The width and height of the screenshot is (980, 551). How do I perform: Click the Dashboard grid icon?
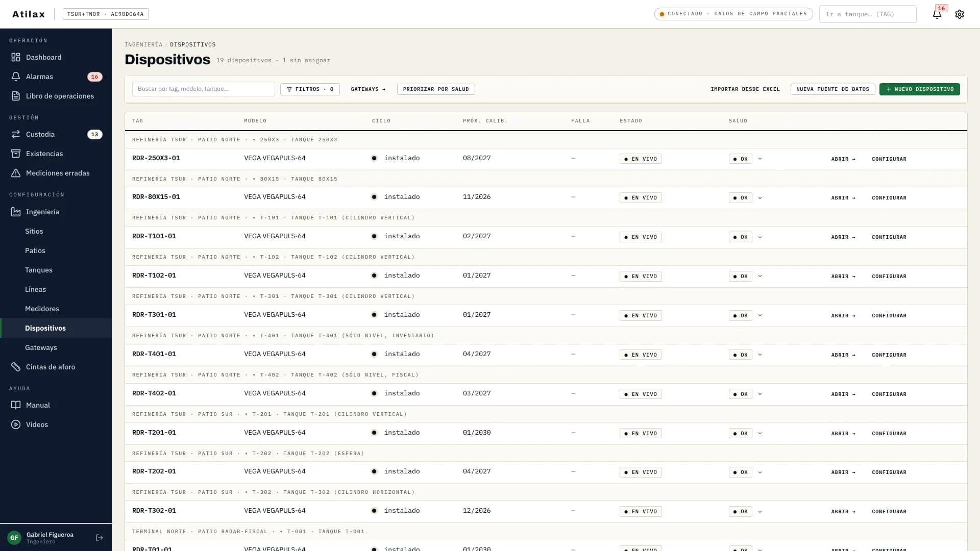(16, 57)
